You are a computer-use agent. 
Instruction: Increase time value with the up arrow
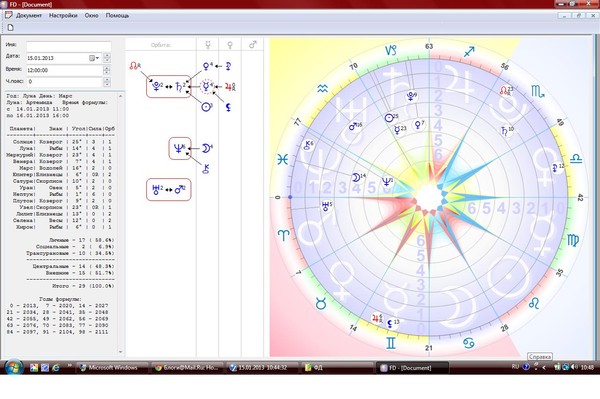point(107,68)
